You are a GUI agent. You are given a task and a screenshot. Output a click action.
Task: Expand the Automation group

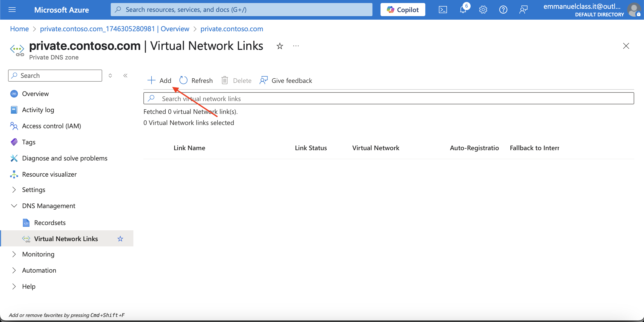coord(14,270)
